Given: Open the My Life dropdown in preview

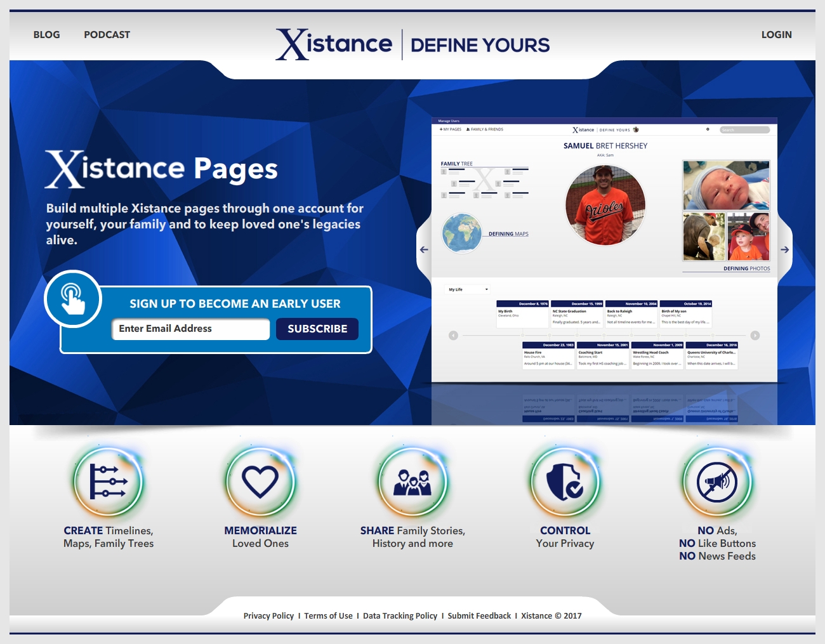Looking at the screenshot, I should pyautogui.click(x=468, y=289).
